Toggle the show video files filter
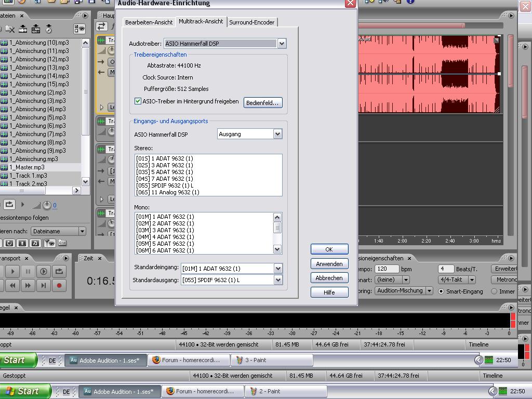 click(x=22, y=243)
